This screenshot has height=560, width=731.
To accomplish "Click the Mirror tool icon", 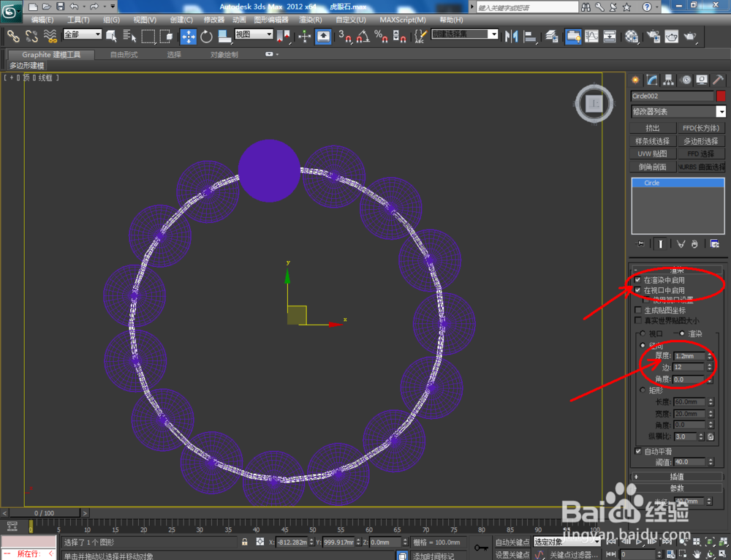I will [512, 36].
